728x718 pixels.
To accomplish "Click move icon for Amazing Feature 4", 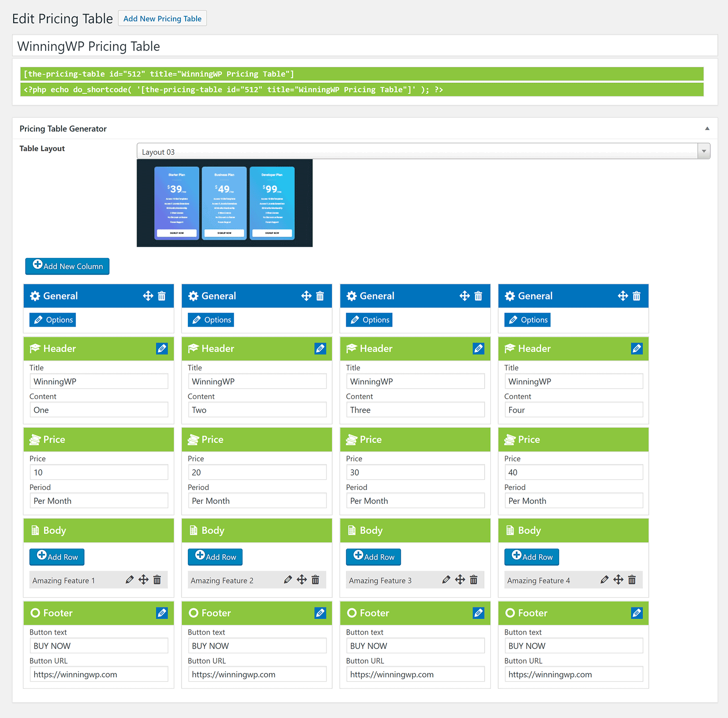I will click(618, 580).
